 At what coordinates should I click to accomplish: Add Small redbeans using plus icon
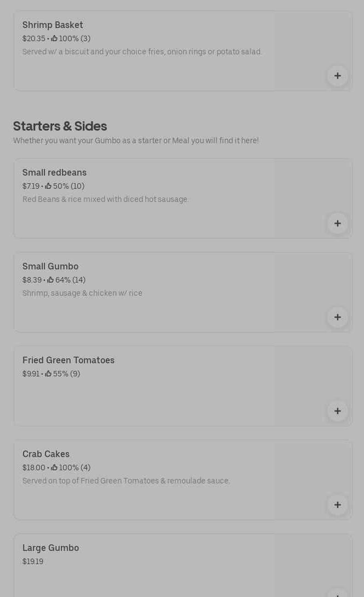(x=337, y=223)
